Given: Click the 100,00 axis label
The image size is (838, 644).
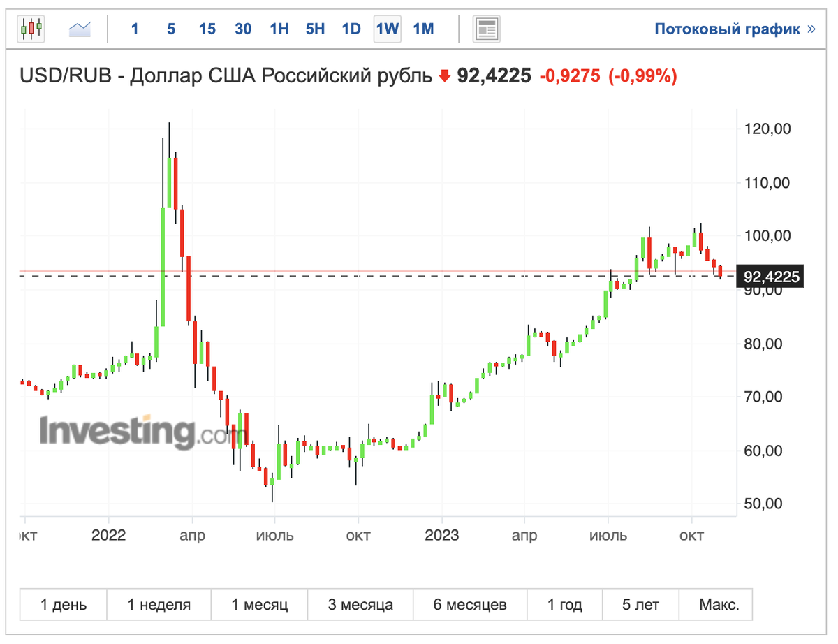Looking at the screenshot, I should pos(767,236).
